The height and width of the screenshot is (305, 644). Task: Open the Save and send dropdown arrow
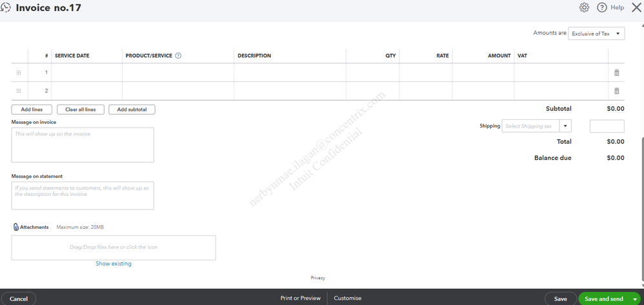(634, 299)
